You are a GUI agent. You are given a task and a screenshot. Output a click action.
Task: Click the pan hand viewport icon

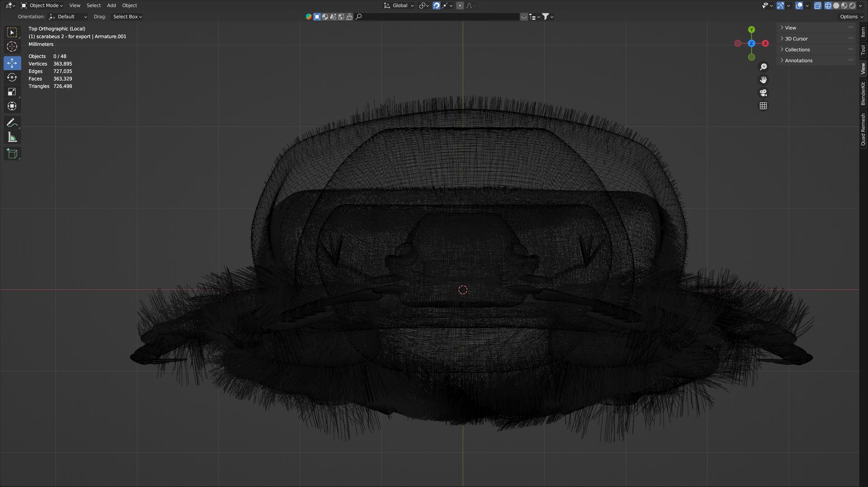click(764, 80)
